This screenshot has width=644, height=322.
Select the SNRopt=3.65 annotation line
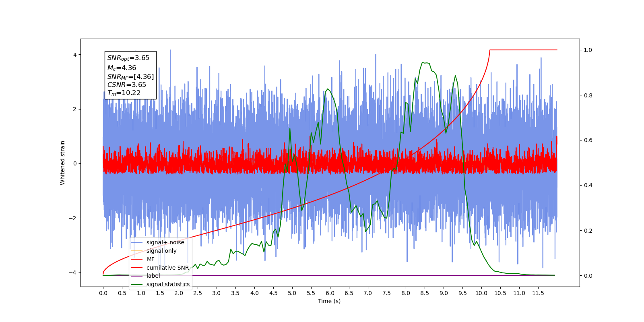(x=128, y=58)
